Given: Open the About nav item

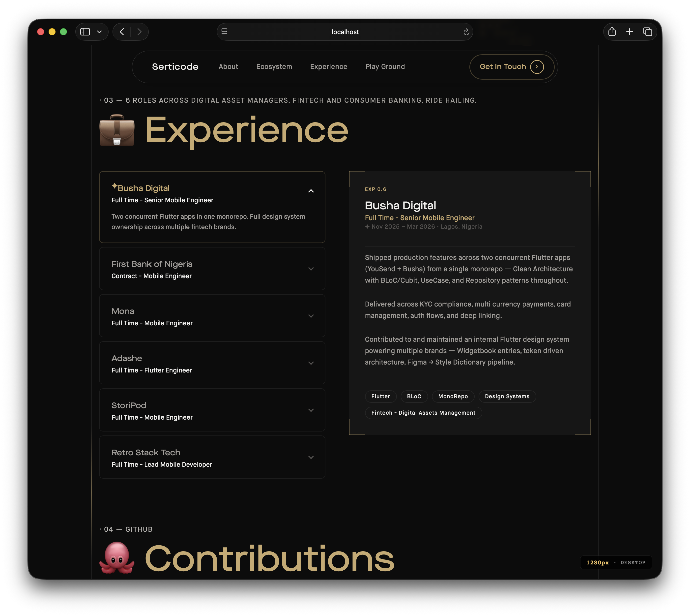Looking at the screenshot, I should pyautogui.click(x=228, y=67).
